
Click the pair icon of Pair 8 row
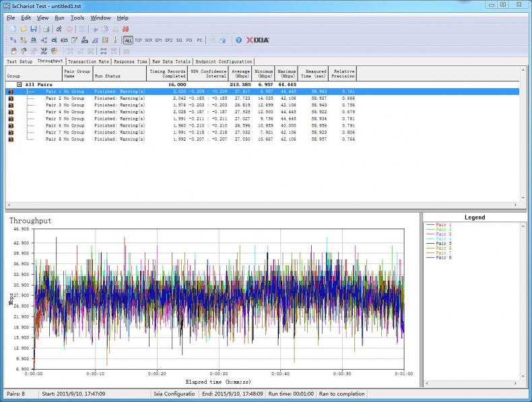coord(11,139)
